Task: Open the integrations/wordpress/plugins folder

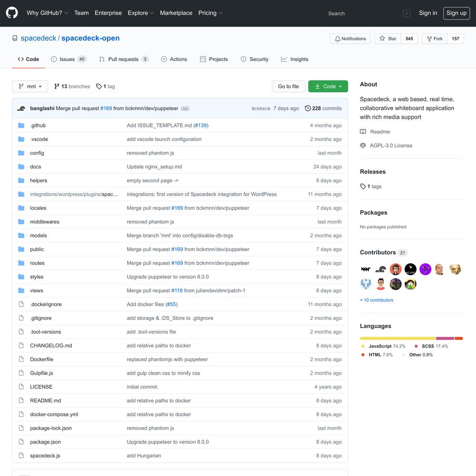Action: [x=74, y=194]
